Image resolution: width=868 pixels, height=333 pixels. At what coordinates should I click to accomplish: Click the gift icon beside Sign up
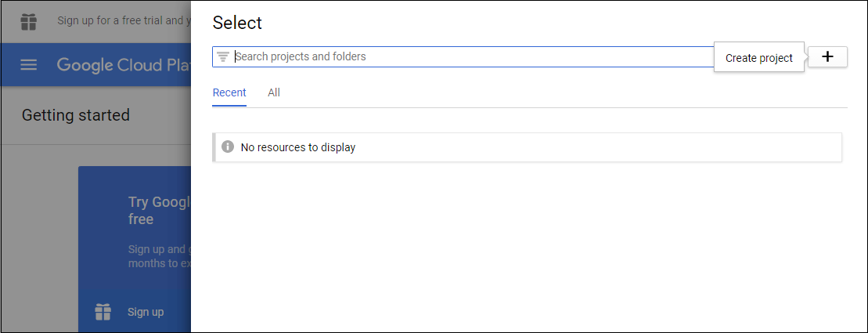point(103,311)
